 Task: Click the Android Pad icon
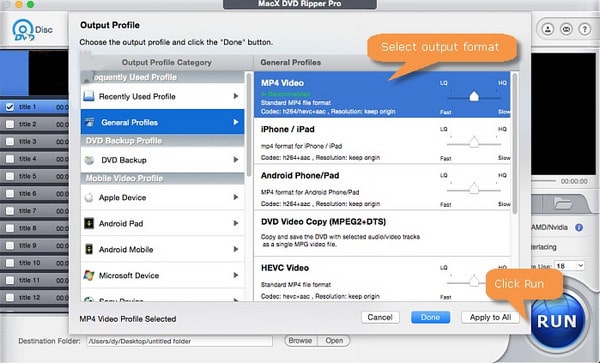tap(89, 223)
